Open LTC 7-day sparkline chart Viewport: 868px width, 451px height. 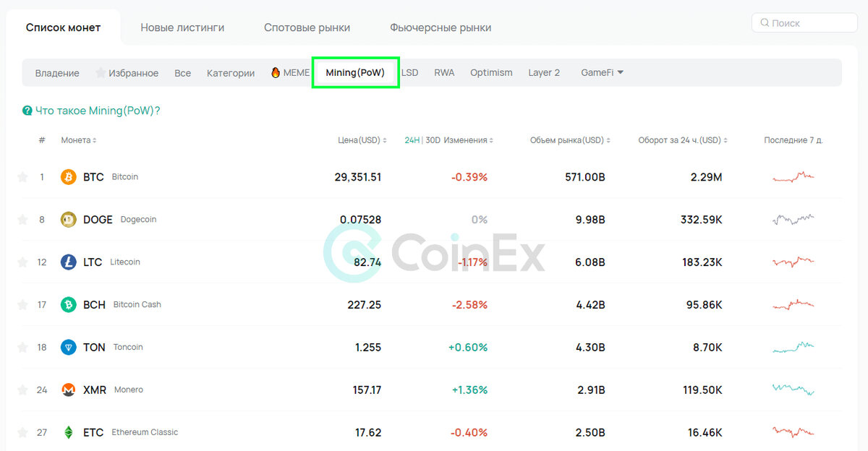793,262
